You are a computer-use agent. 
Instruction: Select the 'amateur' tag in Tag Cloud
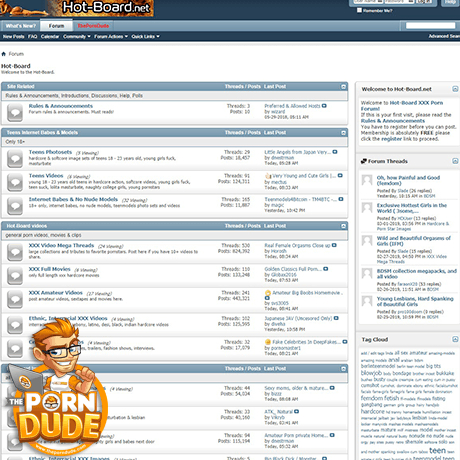click(x=418, y=353)
